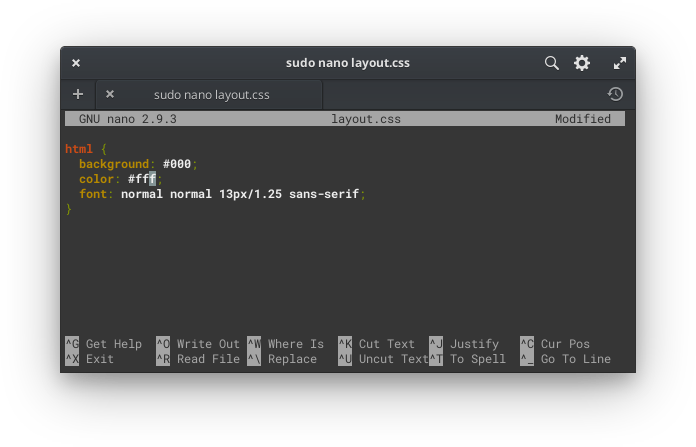The height and width of the screenshot is (447, 696).
Task: Select the 'sudo nano layout.css' tab
Action: click(x=210, y=95)
